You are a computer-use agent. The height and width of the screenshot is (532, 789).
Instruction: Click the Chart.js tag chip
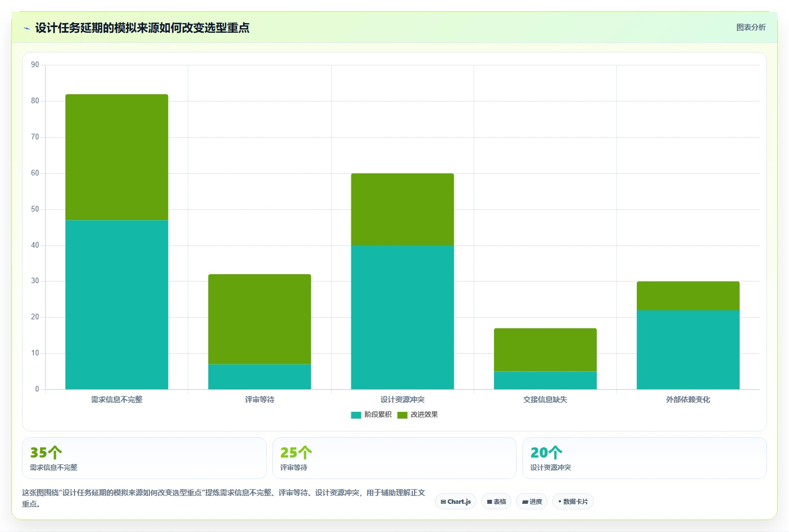[456, 502]
